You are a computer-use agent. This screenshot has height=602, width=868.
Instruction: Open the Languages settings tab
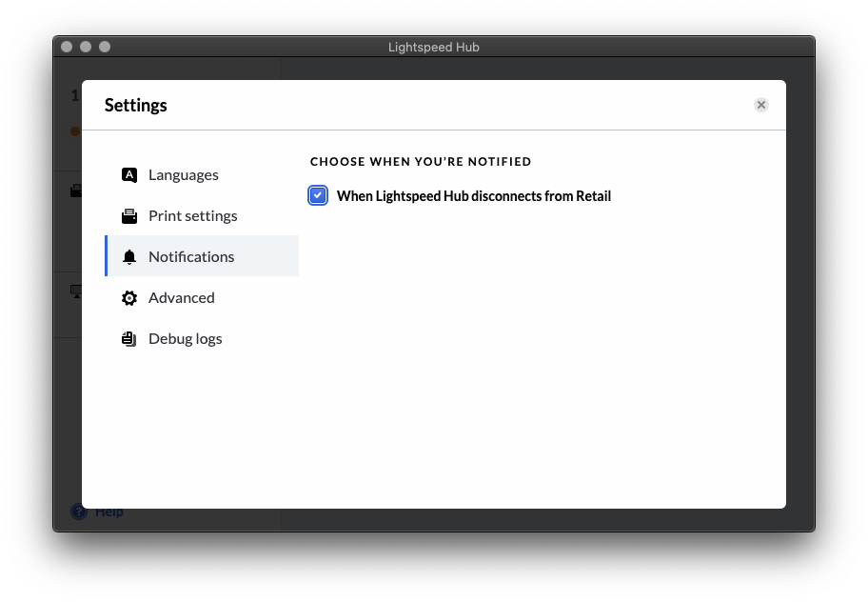(x=202, y=175)
